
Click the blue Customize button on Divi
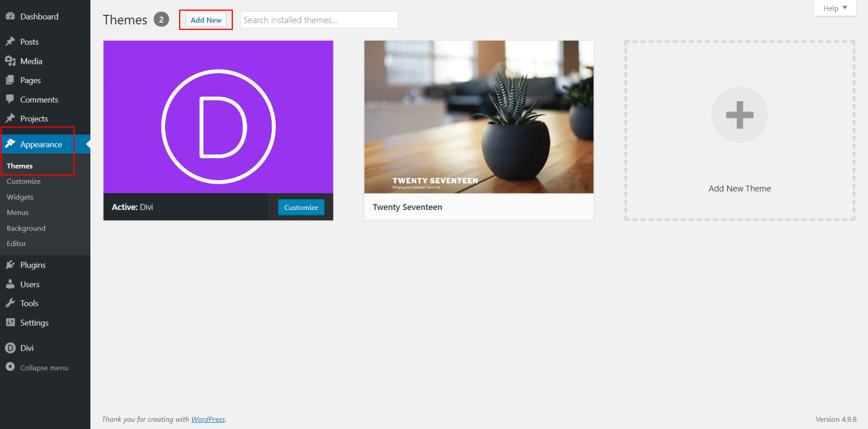point(301,207)
